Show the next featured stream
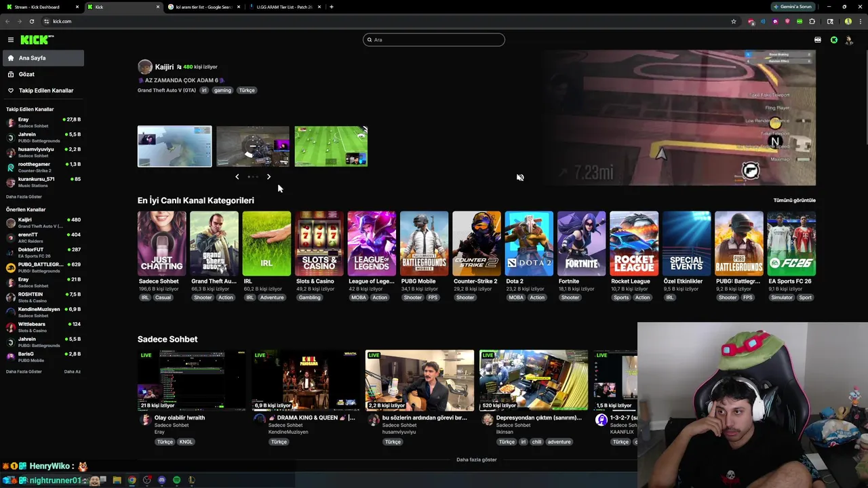 269,177
